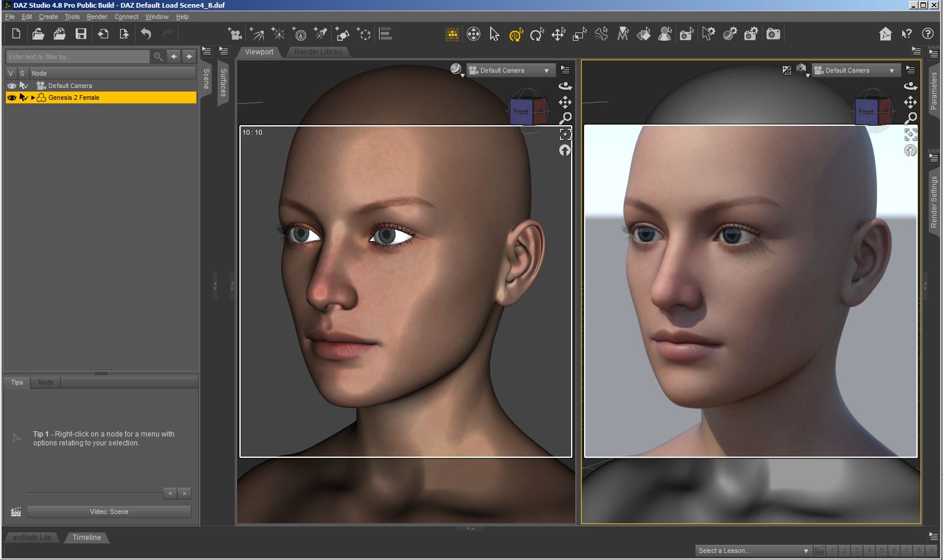The height and width of the screenshot is (560, 943).
Task: Frame selected object in left viewport
Action: coord(565,134)
